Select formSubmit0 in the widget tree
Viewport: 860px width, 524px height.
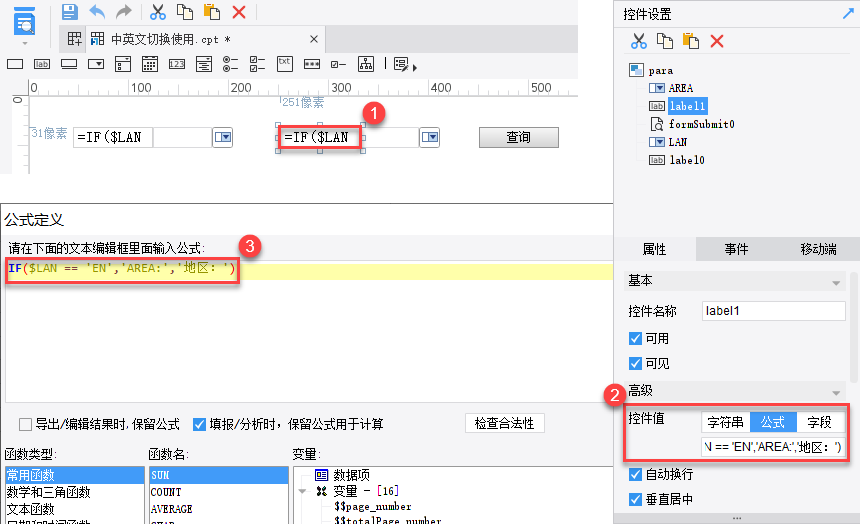pos(701,124)
